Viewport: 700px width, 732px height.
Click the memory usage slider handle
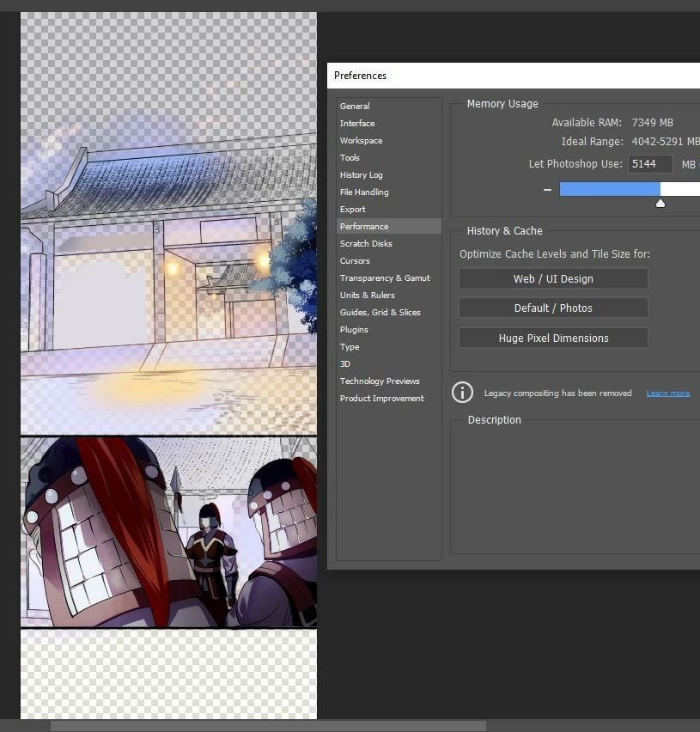pos(660,203)
